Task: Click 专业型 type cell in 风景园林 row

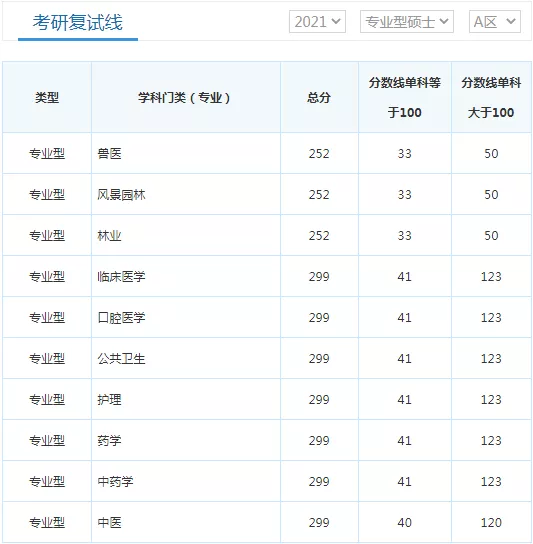Action: (47, 194)
